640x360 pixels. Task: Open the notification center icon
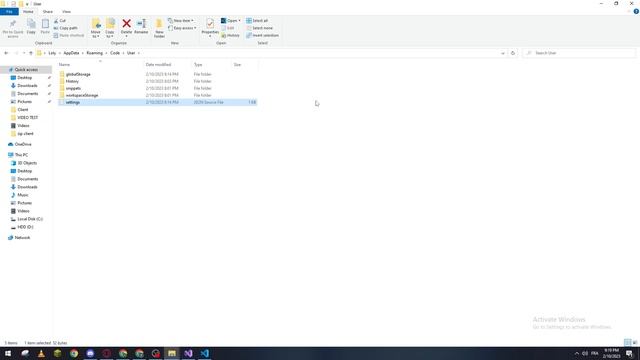point(630,353)
